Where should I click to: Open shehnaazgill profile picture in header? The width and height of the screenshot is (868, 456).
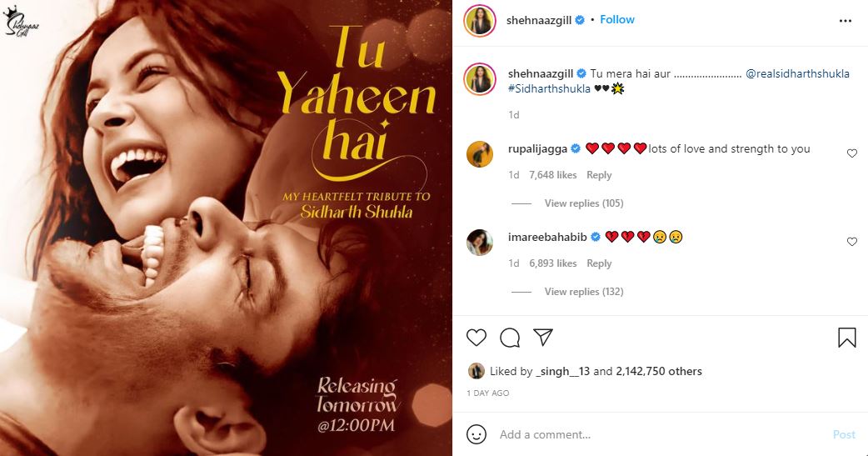point(479,21)
